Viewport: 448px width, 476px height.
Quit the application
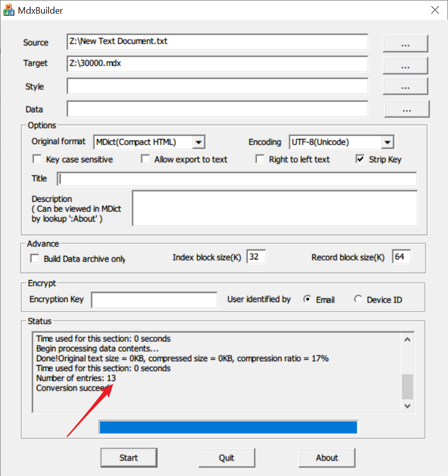[227, 457]
